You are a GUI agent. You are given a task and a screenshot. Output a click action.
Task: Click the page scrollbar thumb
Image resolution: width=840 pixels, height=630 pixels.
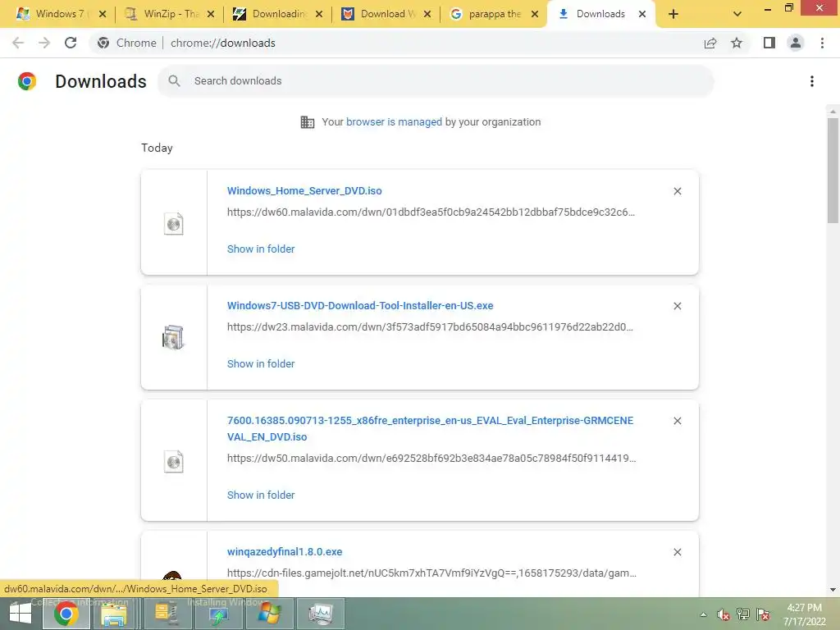click(x=833, y=171)
